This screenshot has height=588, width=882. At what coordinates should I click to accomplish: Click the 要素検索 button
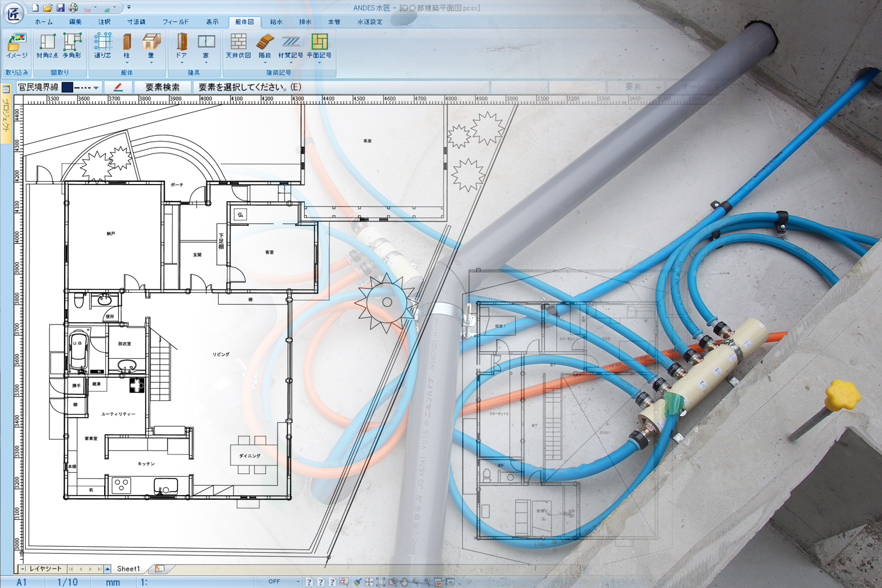click(162, 87)
